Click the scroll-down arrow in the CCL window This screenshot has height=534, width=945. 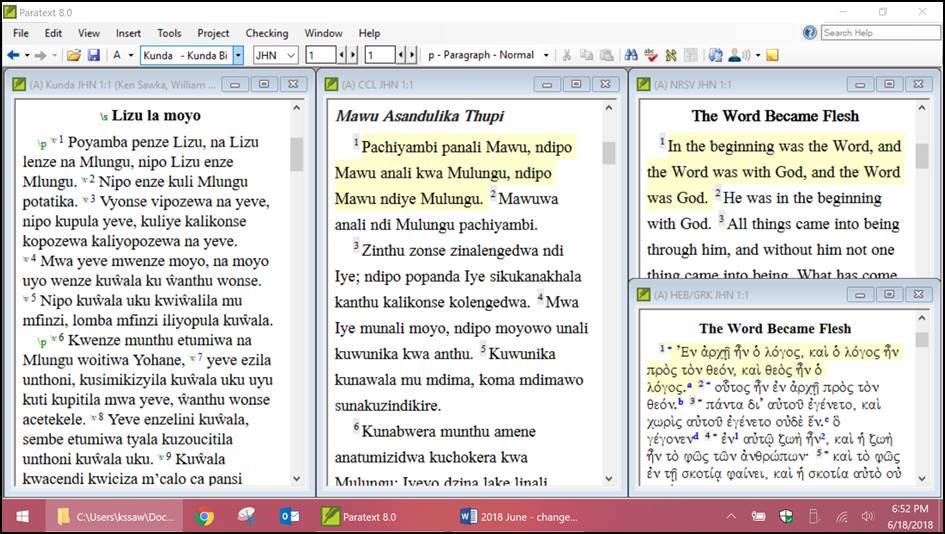[609, 479]
